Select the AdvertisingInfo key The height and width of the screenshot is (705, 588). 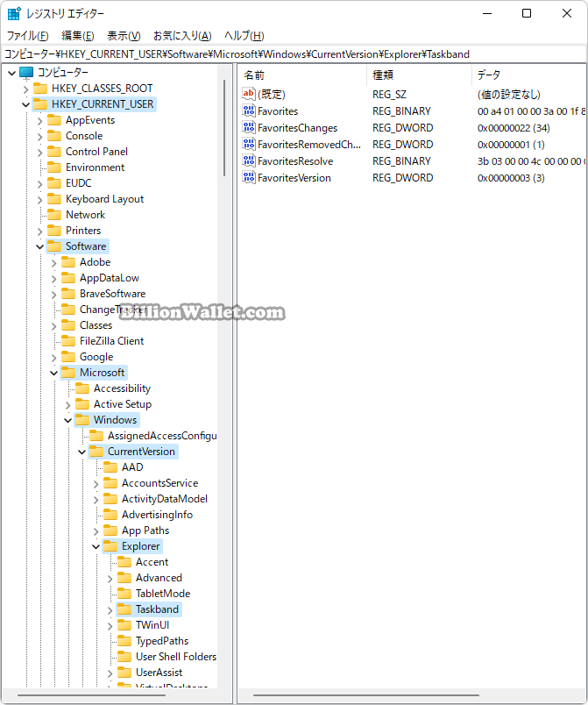[x=157, y=515]
